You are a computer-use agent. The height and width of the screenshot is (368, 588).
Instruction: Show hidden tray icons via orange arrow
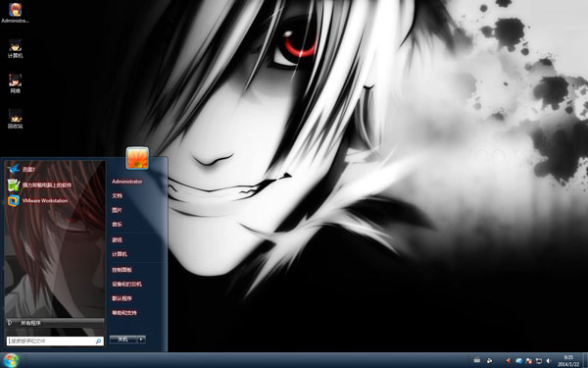508,360
